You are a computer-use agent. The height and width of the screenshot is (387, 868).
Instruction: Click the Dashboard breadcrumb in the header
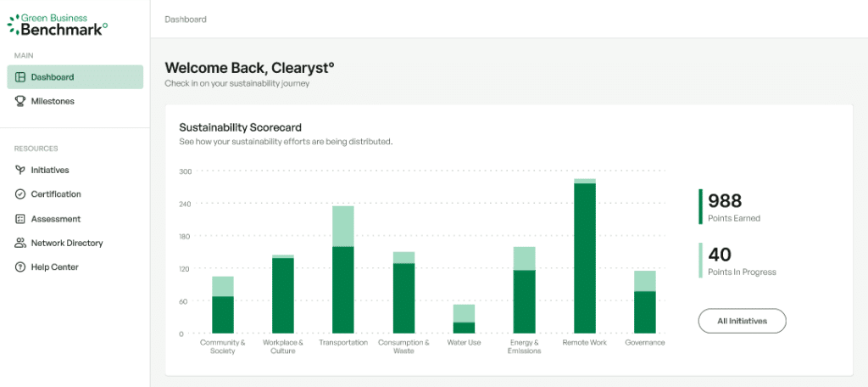click(x=185, y=19)
